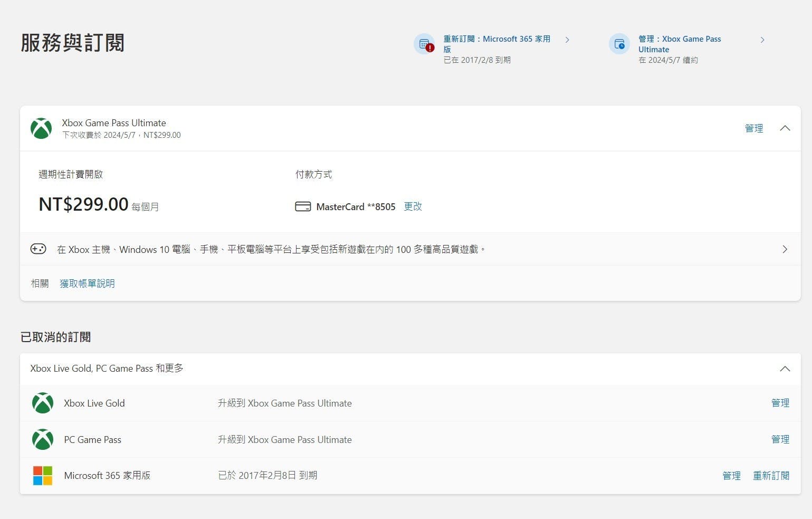Viewport: 812px width, 519px height.
Task: Click the 已在 2017/2/8 到期 text at top
Action: coord(477,60)
